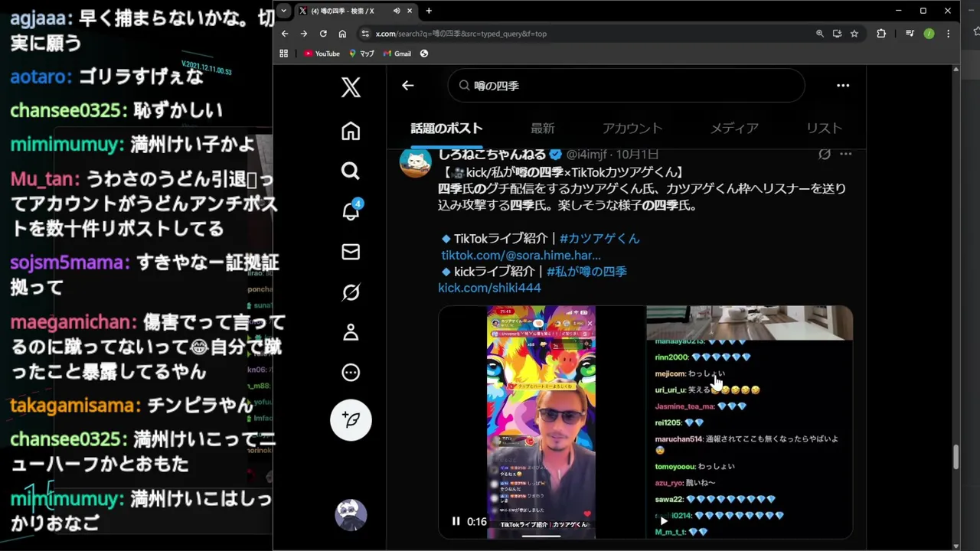Open a new browser tab
Screen dimensions: 980x551
coord(429,11)
